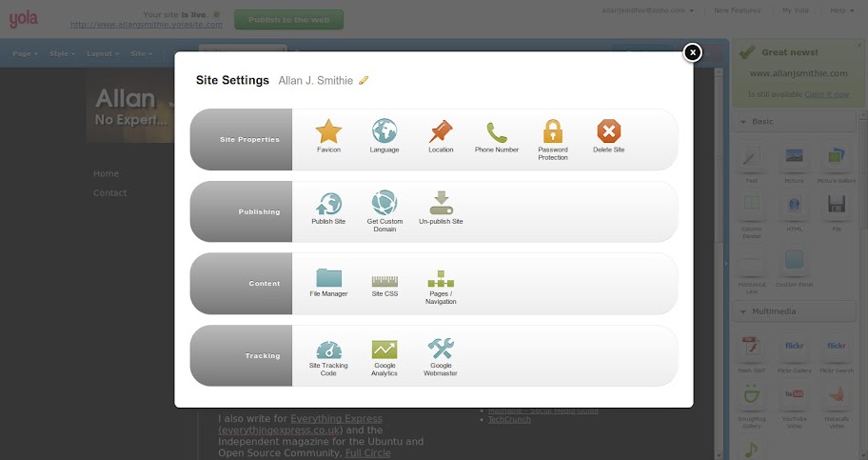
Task: Select the File widget in sidebar
Action: (x=836, y=212)
